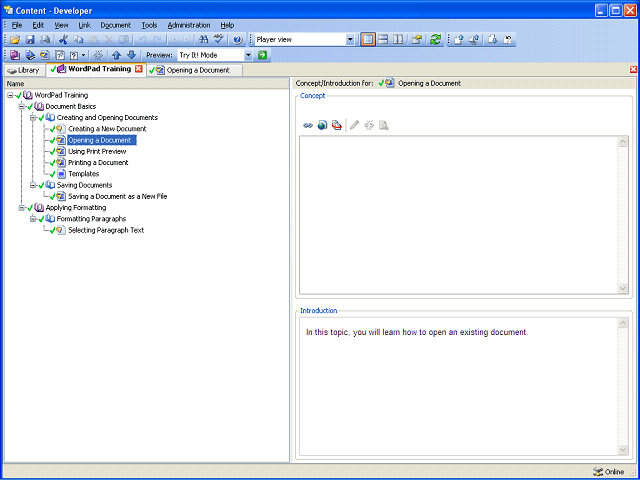Click the Delete Link toolbar icon
640x480 pixels.
click(x=98, y=55)
